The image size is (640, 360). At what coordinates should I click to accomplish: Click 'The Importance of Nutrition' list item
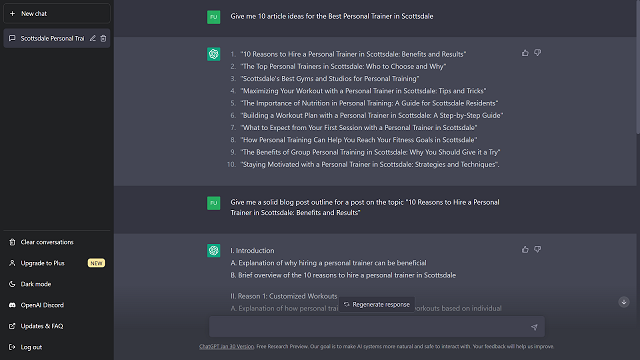pyautogui.click(x=369, y=103)
